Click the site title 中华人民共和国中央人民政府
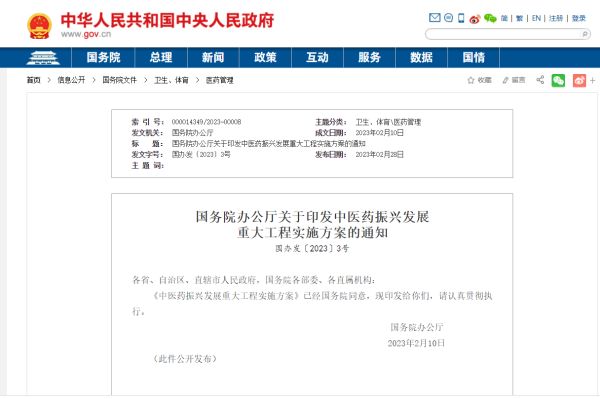This screenshot has height=399, width=600. [168, 20]
